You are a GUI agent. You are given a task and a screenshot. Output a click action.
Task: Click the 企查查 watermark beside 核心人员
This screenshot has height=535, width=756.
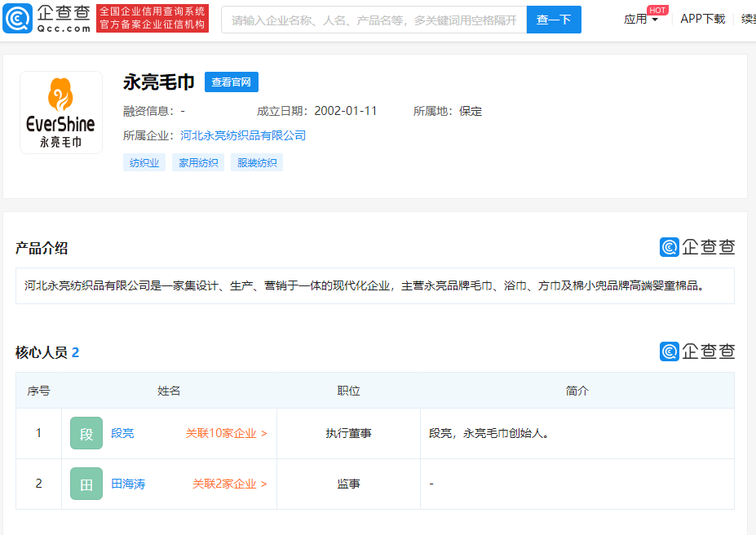tap(698, 352)
